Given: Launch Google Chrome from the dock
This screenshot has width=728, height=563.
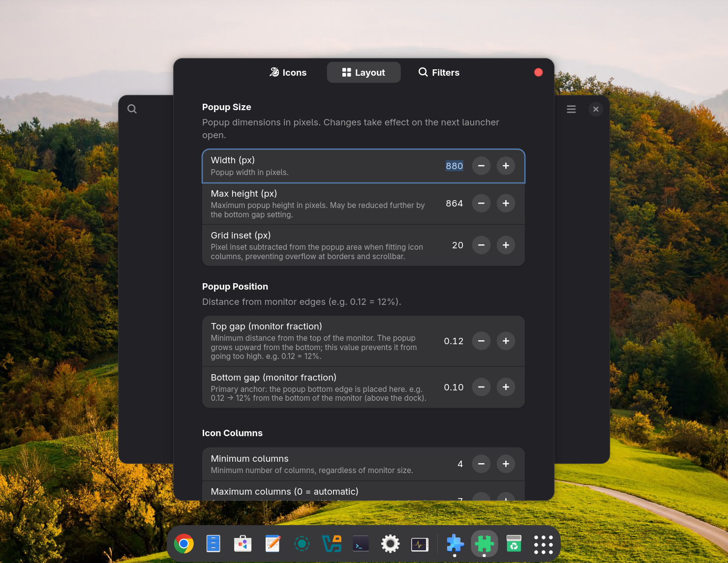Looking at the screenshot, I should 184,544.
